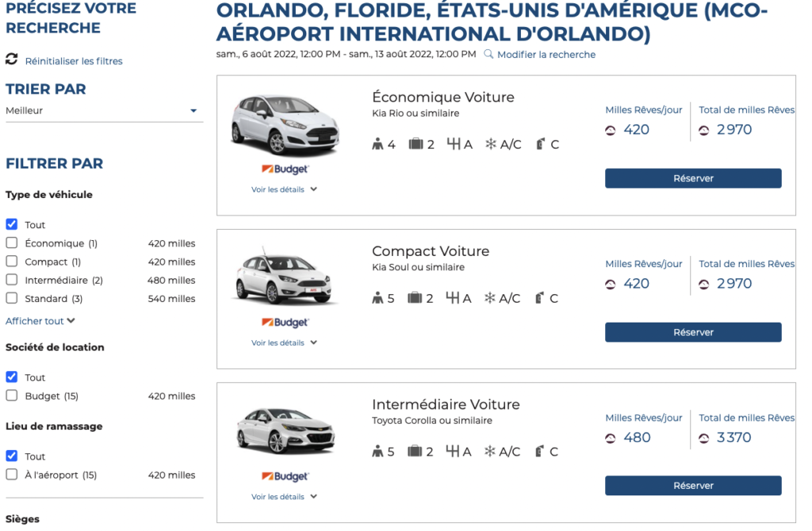Check the À l'aéroport pickup filter

[x=10, y=476]
